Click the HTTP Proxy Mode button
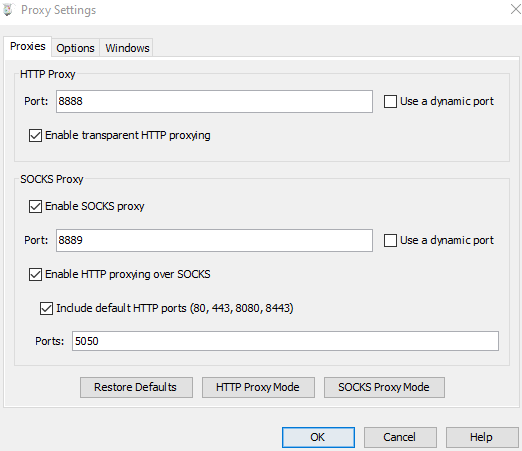The height and width of the screenshot is (451, 522). point(258,387)
